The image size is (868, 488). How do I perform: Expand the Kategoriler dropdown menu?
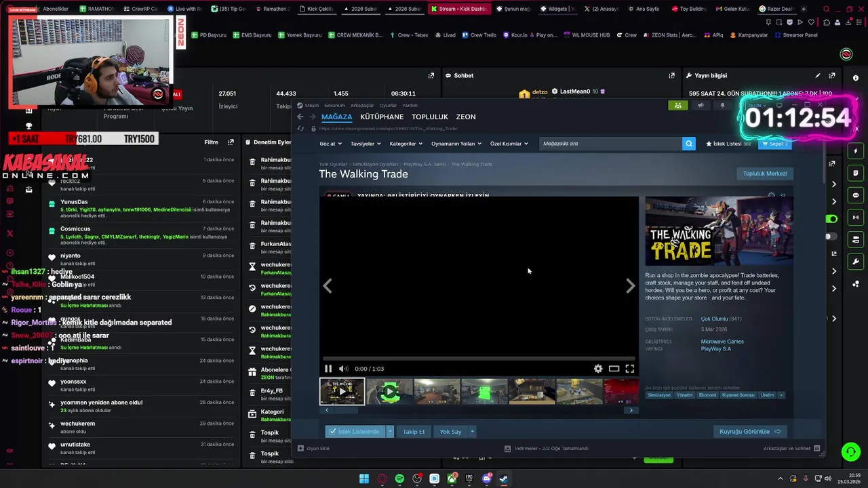tap(406, 144)
